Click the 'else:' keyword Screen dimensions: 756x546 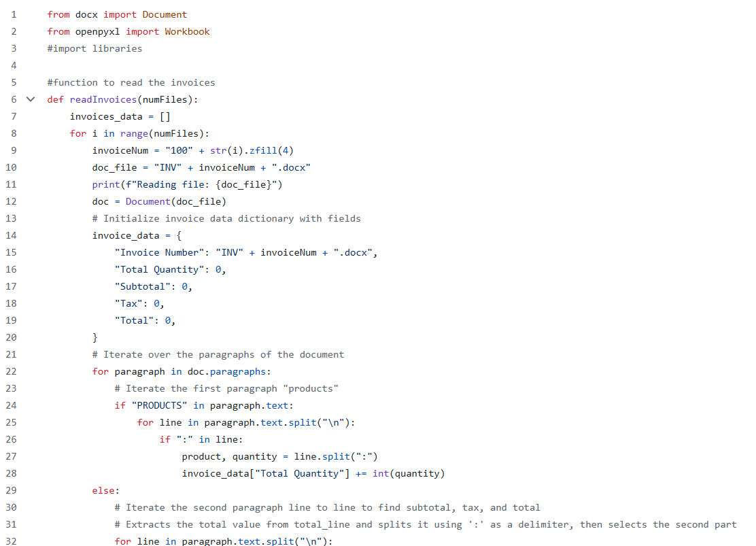point(105,490)
